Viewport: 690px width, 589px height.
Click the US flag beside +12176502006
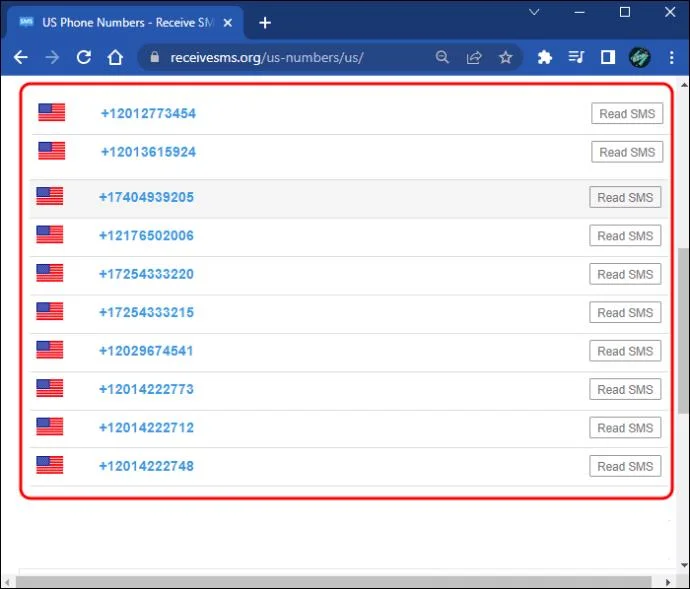50,235
